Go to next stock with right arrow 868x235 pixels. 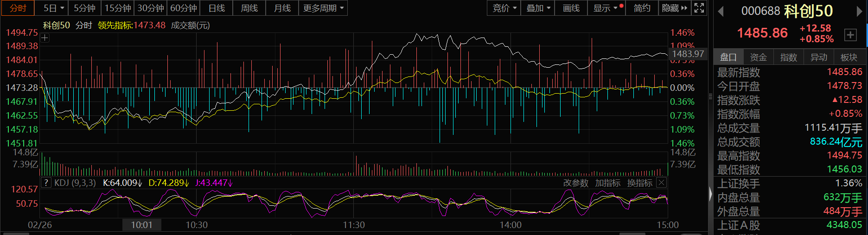[x=859, y=11]
